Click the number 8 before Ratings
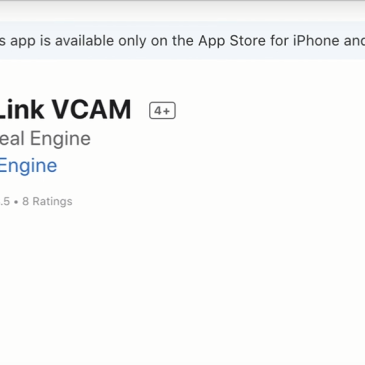The width and height of the screenshot is (365, 365). click(x=25, y=201)
